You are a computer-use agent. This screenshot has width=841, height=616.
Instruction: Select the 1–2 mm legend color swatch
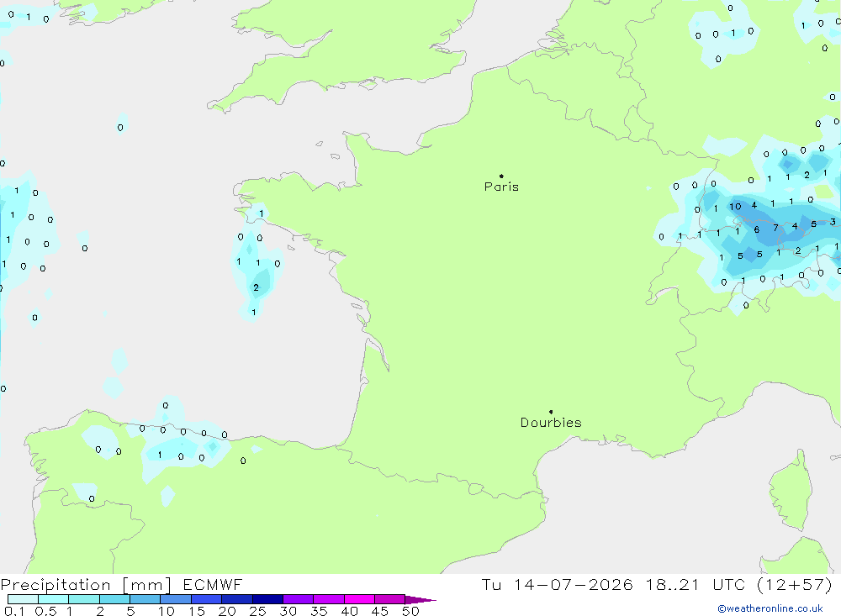point(84,599)
